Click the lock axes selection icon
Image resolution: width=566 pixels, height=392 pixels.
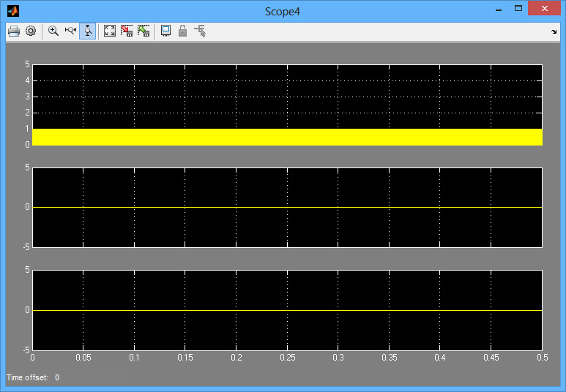click(182, 31)
